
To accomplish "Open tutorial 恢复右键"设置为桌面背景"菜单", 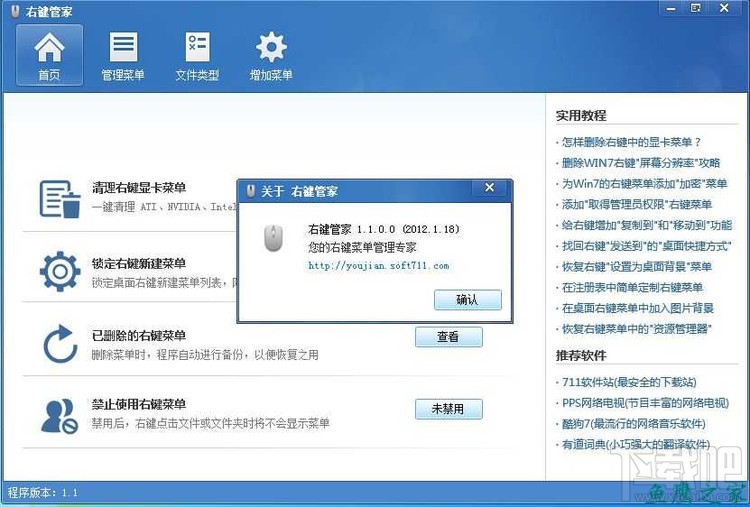I will point(637,266).
